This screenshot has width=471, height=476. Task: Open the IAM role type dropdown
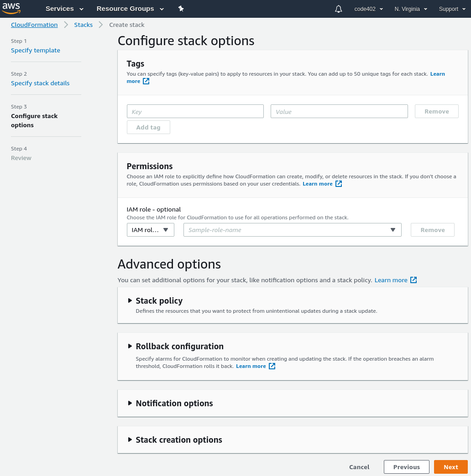coord(151,230)
